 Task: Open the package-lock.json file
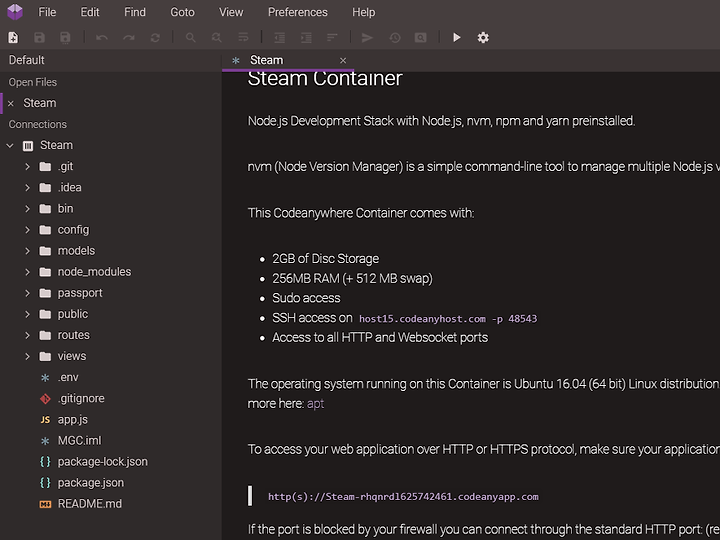point(102,462)
